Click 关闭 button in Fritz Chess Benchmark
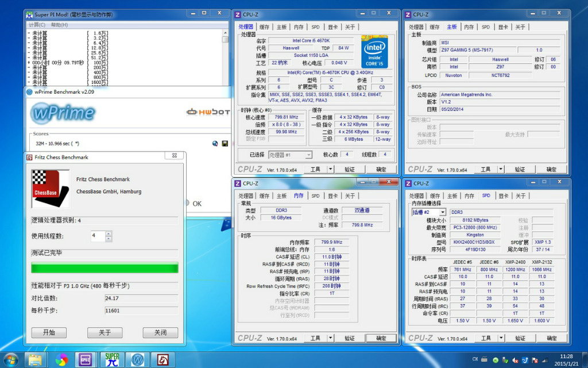 [x=160, y=333]
